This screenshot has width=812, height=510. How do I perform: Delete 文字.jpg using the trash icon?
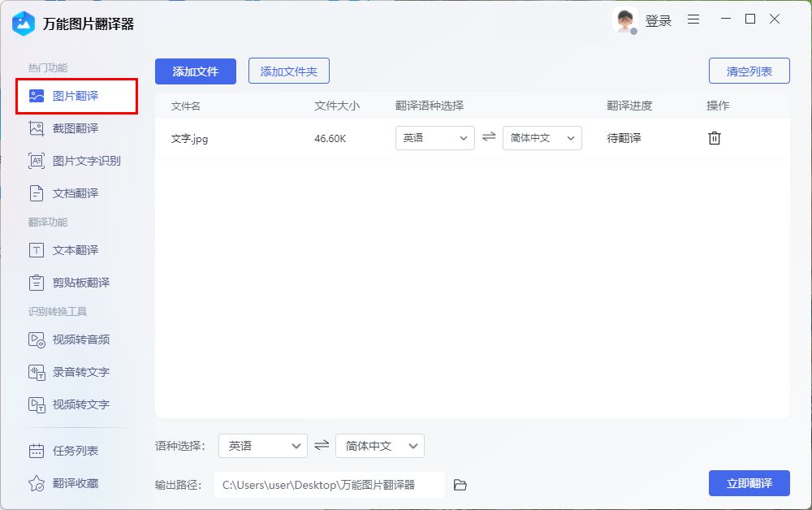coord(714,138)
